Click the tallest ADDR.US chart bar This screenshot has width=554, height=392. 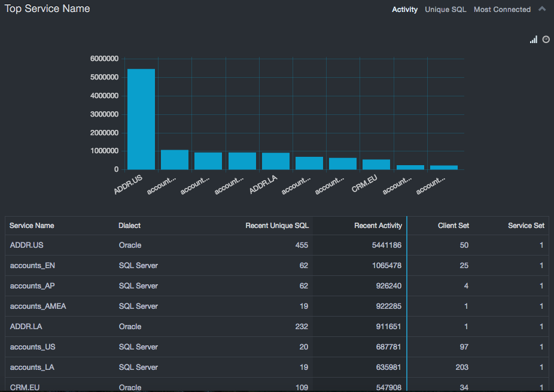[x=141, y=119]
